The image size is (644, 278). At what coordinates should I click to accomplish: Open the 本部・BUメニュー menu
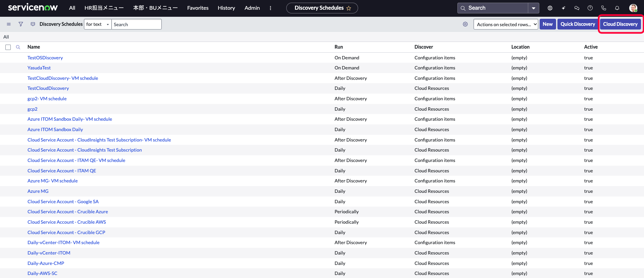(155, 8)
